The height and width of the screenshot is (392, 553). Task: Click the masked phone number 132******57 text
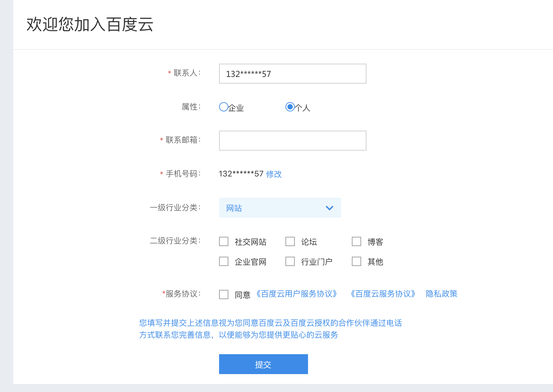pos(241,174)
